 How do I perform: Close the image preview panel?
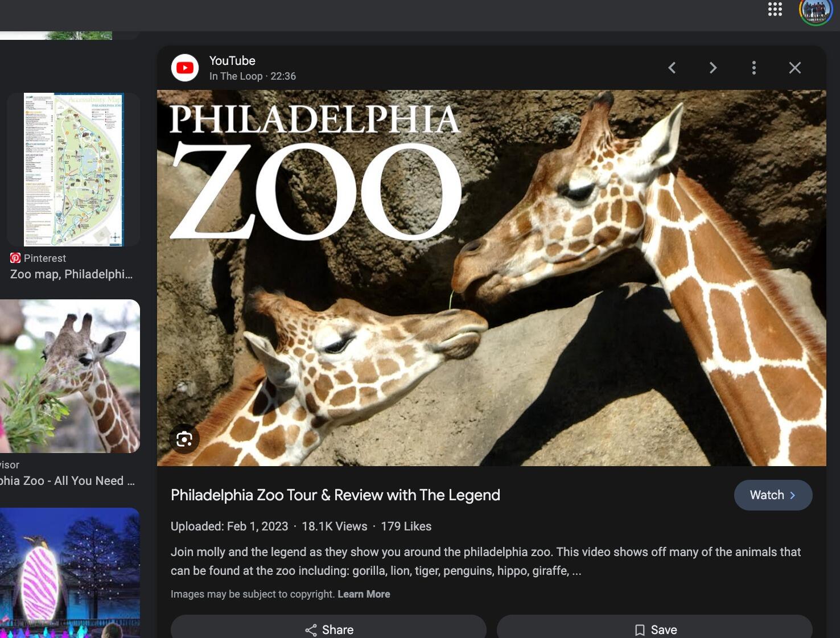tap(795, 68)
